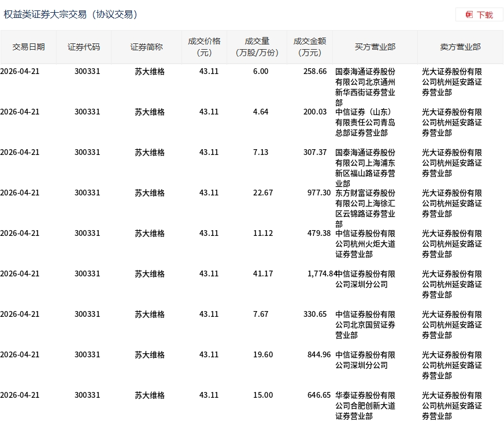Click 苏大维格 in the 6.00 volume row
The height and width of the screenshot is (429, 504).
pyautogui.click(x=150, y=71)
